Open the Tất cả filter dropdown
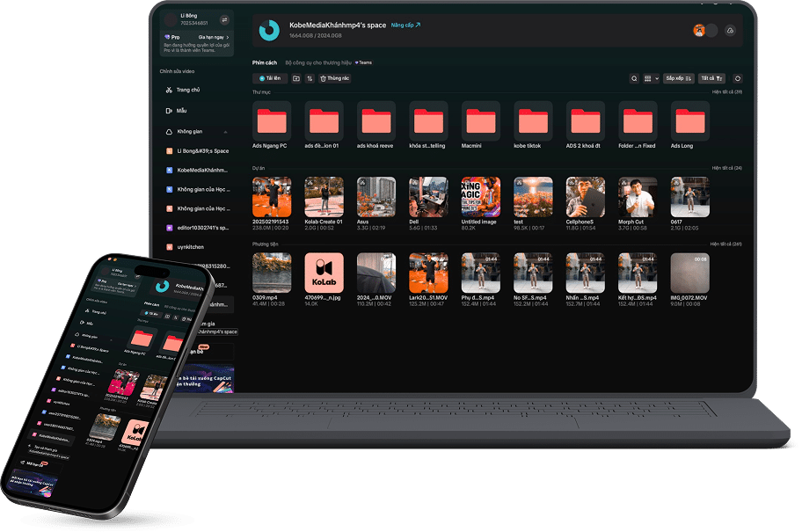 click(x=711, y=78)
